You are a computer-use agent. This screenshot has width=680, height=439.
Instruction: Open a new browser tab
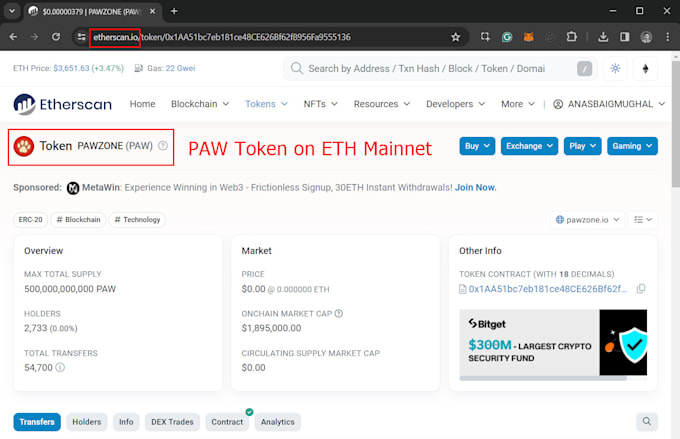[x=174, y=11]
